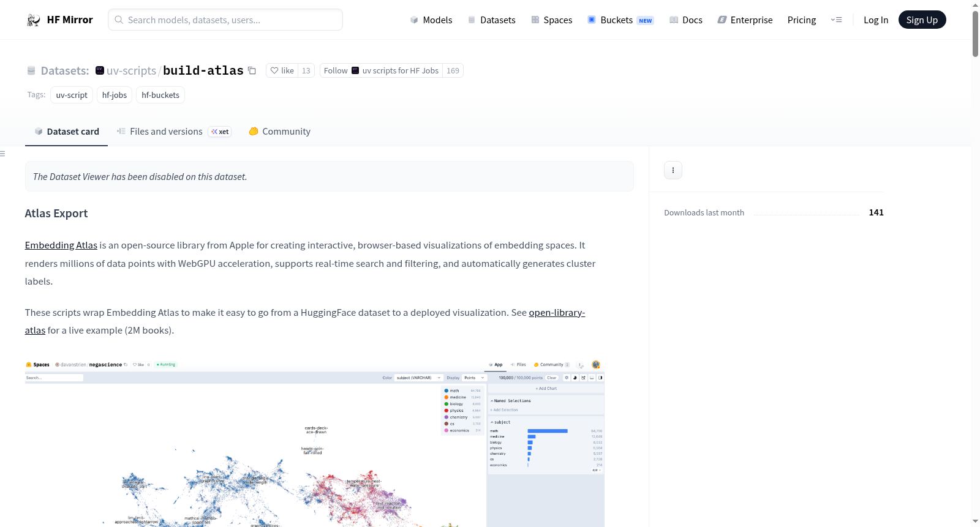Click the '141' downloads value

876,212
